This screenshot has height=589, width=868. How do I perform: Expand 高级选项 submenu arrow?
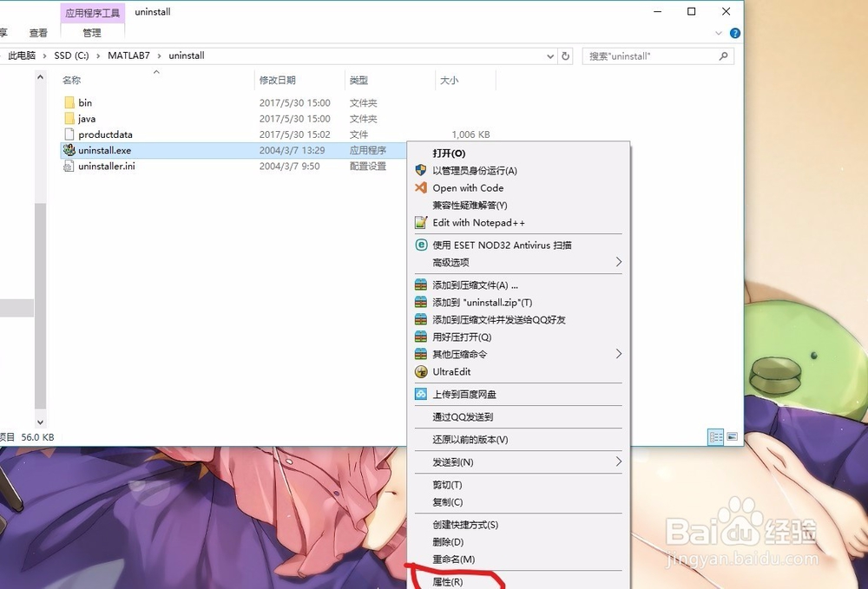619,262
